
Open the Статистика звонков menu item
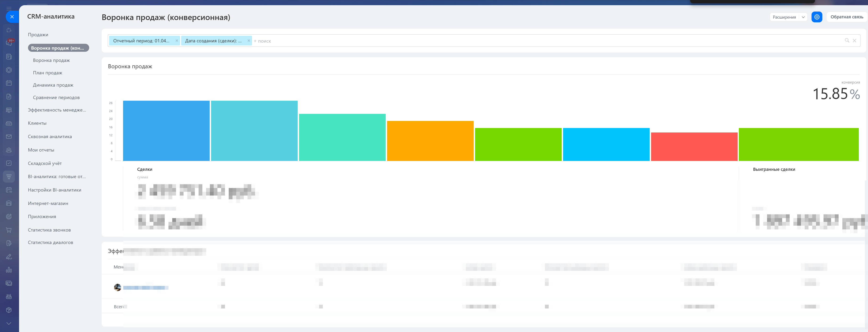pyautogui.click(x=49, y=230)
